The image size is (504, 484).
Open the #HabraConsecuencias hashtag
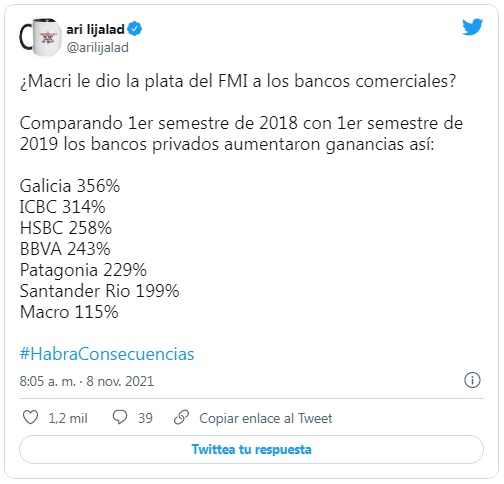[x=107, y=354]
